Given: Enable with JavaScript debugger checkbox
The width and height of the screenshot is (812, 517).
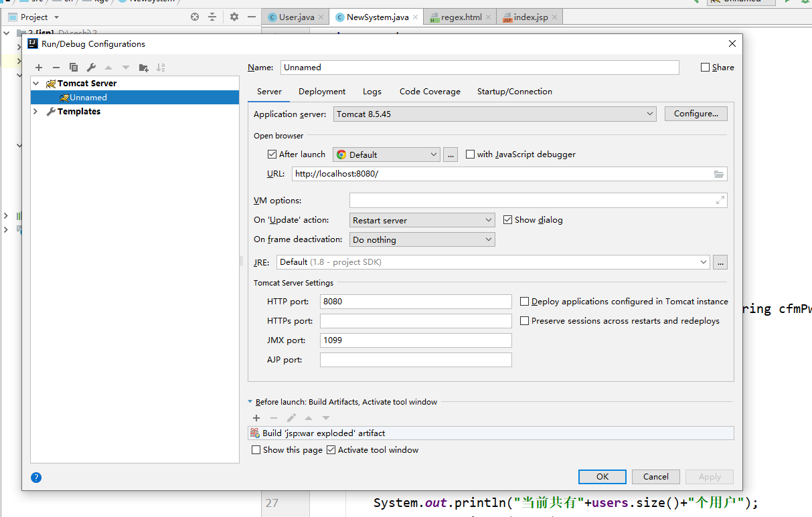Looking at the screenshot, I should point(470,154).
